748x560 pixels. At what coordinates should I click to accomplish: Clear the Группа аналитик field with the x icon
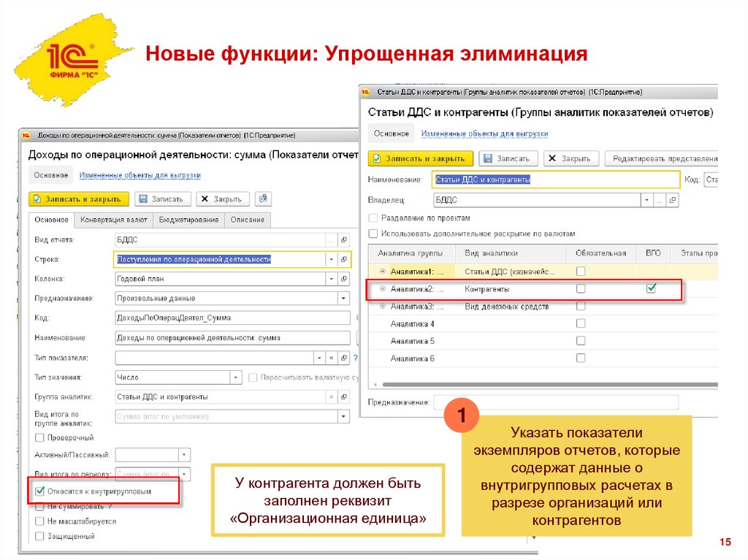[332, 396]
